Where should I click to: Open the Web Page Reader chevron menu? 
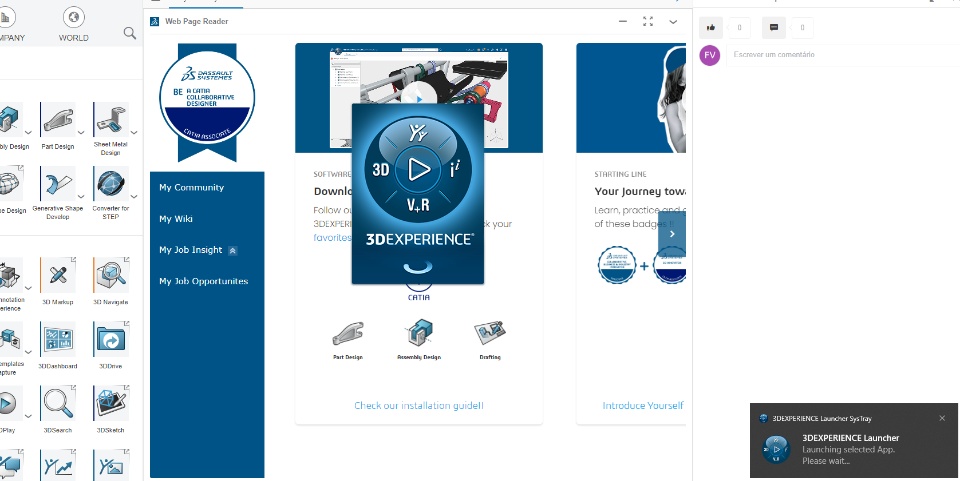click(673, 22)
